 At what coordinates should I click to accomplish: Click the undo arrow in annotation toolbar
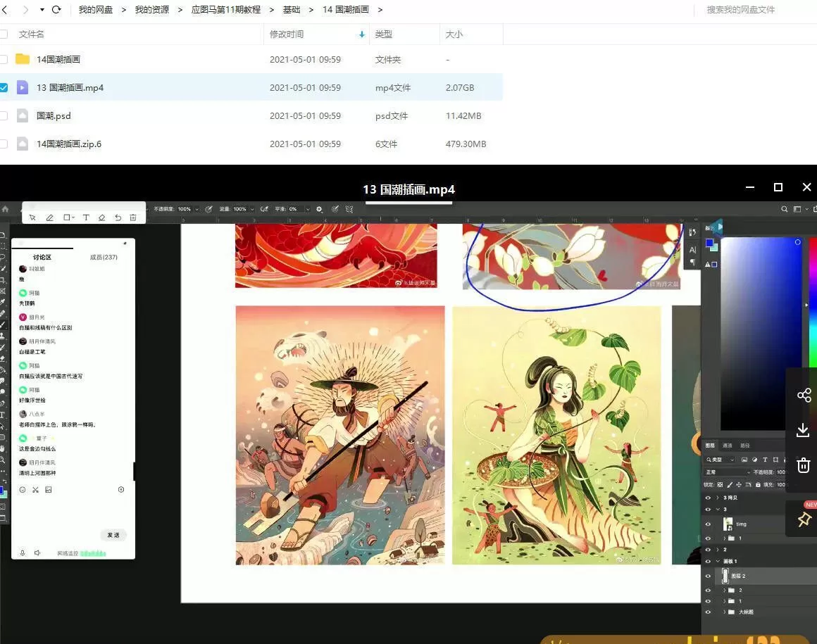click(x=118, y=217)
